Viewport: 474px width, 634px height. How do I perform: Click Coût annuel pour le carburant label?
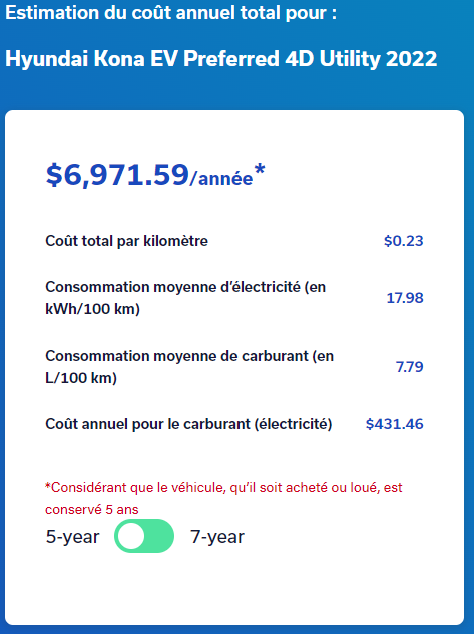coord(189,424)
